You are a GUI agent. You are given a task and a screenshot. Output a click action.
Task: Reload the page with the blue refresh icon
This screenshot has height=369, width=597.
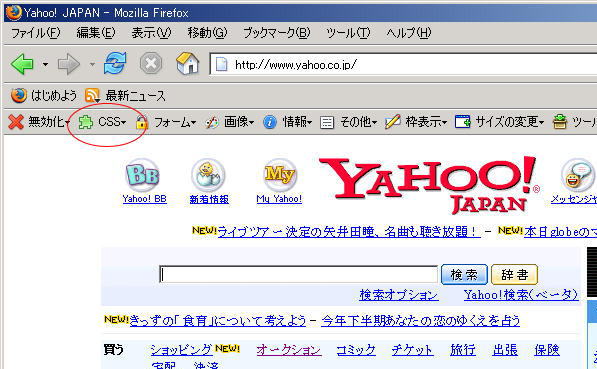(x=115, y=63)
